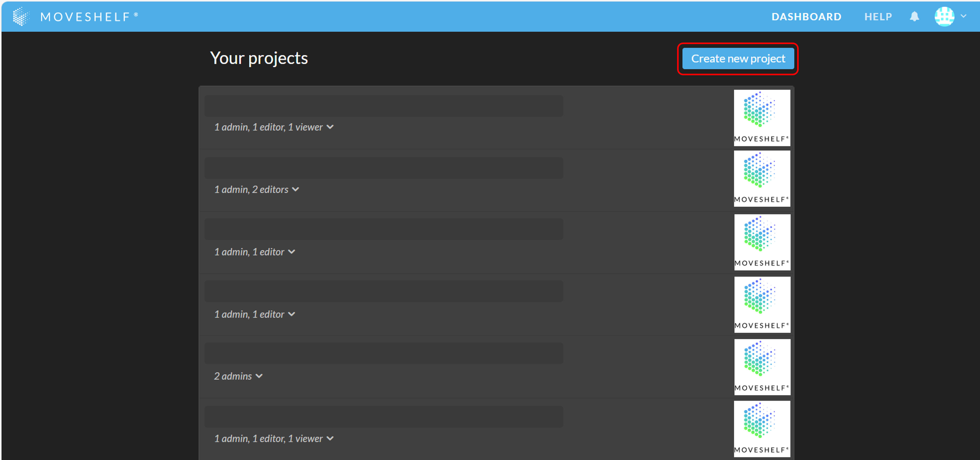The image size is (980, 460).
Task: Click the Create new project button
Action: tap(738, 59)
